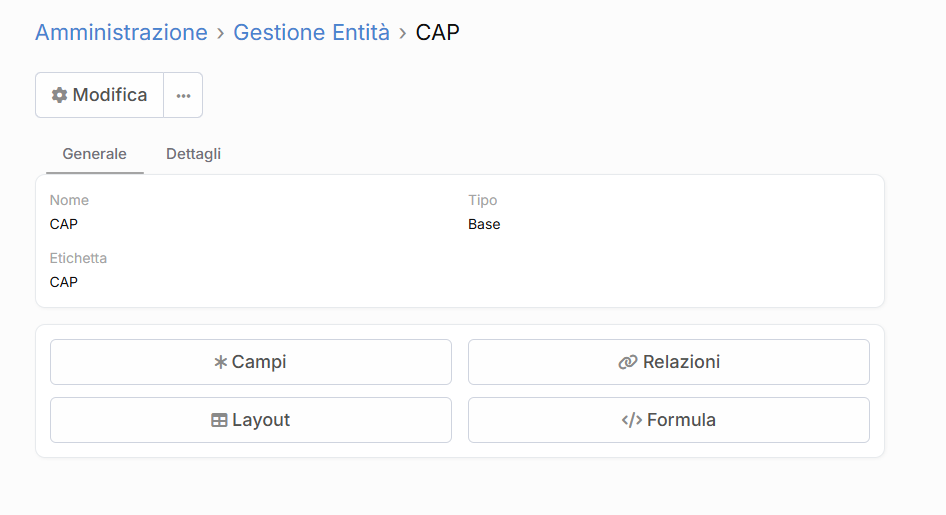Click the CAP breadcrumb title
Screen dimensions: 946x515
pyautogui.click(x=437, y=32)
